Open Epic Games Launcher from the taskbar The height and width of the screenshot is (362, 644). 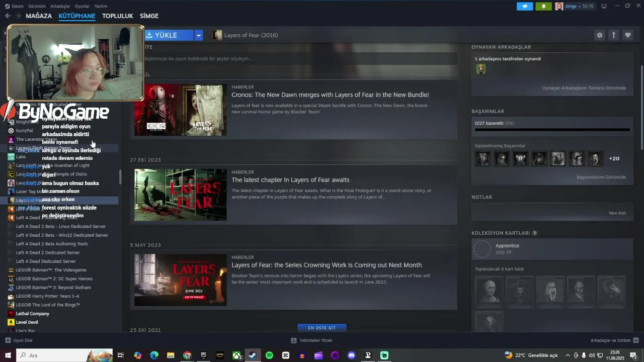[203, 355]
